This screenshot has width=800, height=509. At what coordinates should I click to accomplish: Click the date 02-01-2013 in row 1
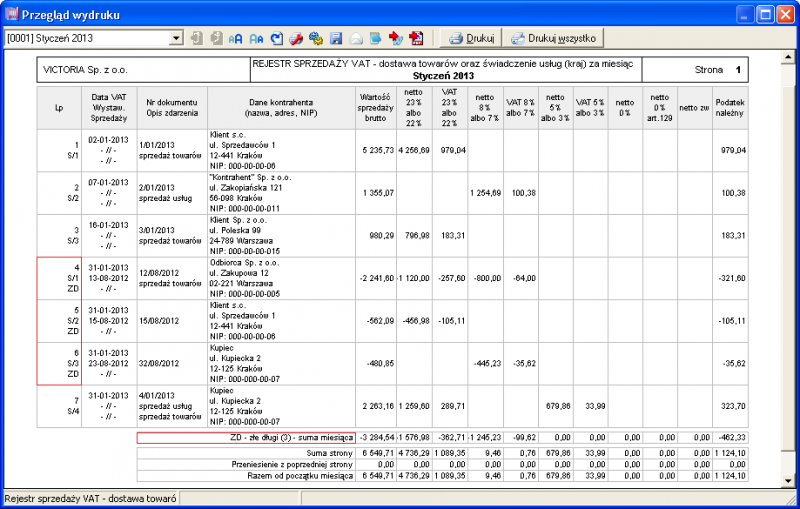pos(108,140)
